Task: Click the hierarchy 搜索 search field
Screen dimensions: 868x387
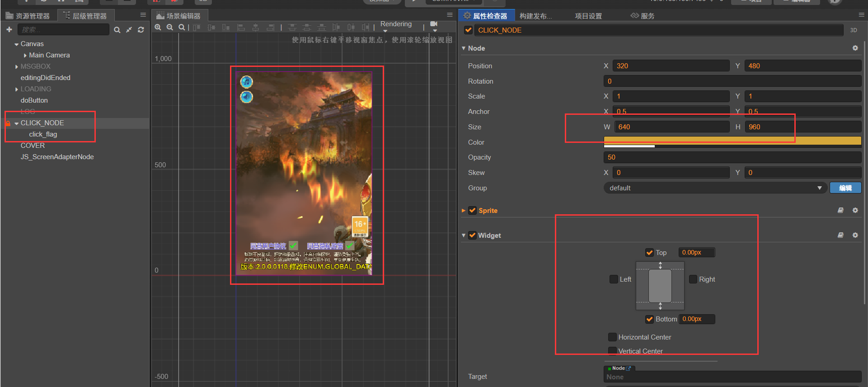Action: click(x=63, y=29)
